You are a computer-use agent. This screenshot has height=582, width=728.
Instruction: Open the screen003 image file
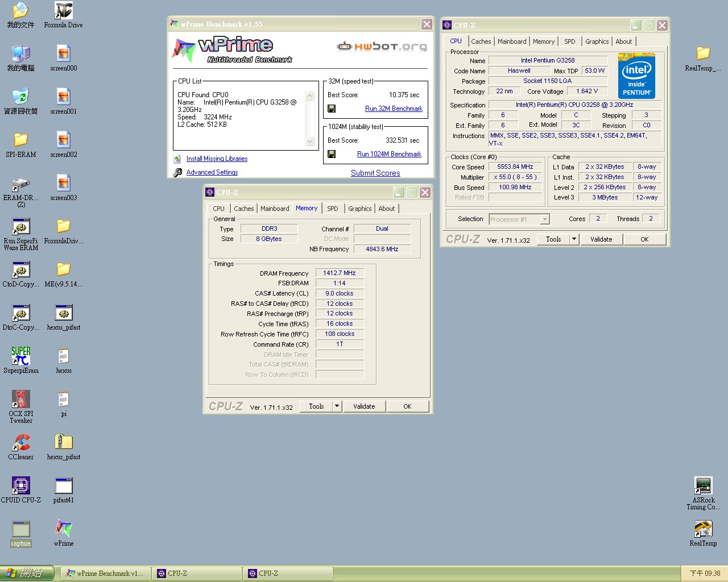(63, 188)
